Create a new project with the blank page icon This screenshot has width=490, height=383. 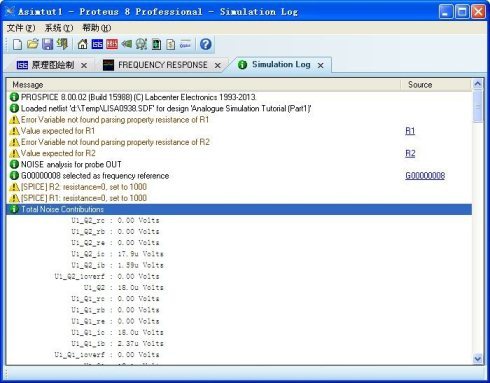[x=17, y=44]
